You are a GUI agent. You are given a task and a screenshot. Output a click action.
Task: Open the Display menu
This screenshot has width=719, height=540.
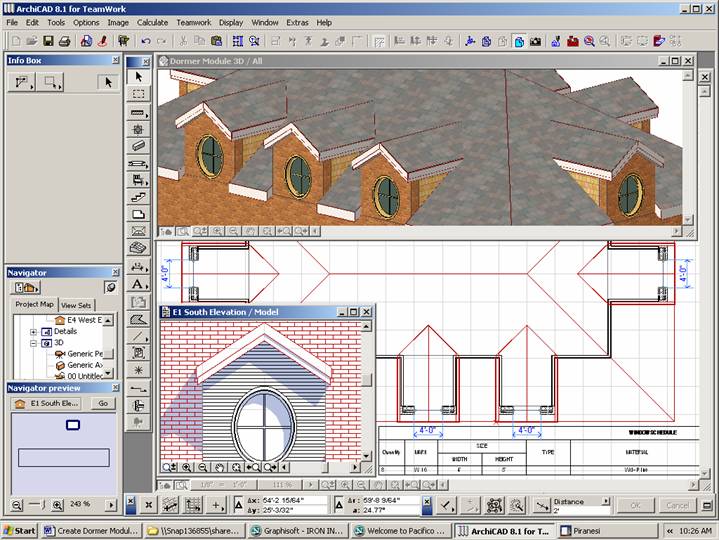[x=231, y=22]
